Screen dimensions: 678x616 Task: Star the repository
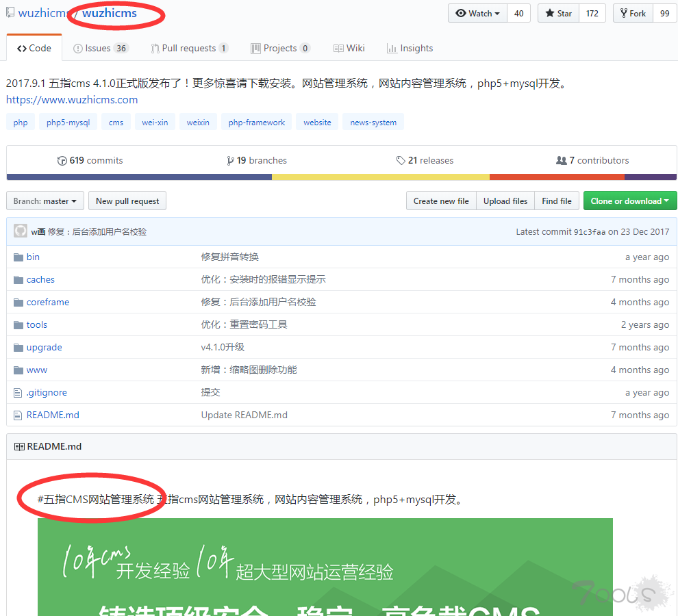[x=559, y=14]
